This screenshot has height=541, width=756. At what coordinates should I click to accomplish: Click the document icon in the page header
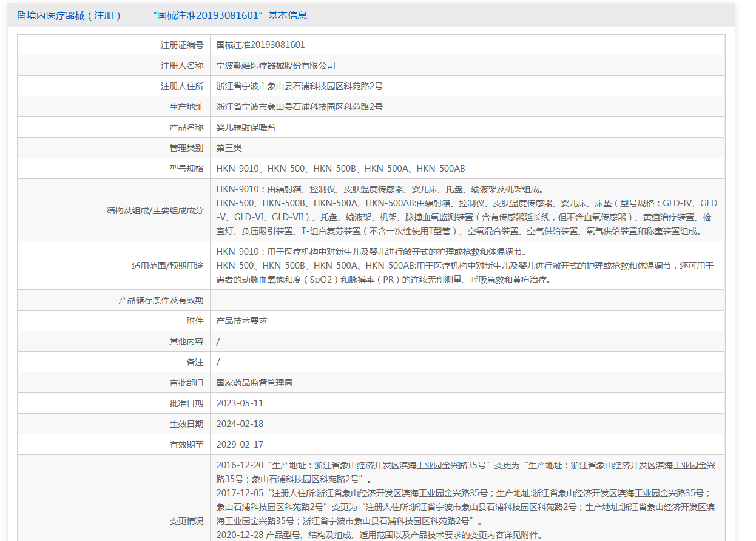coord(21,16)
